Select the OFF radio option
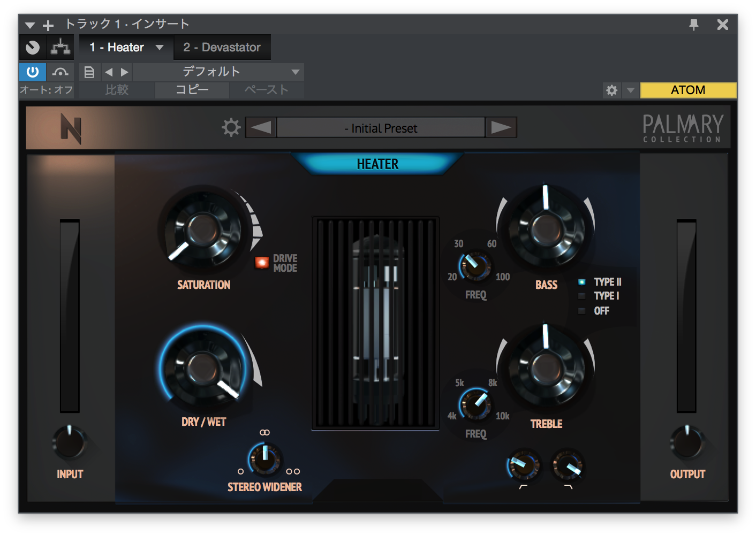The width and height of the screenshot is (756, 536). coord(582,311)
